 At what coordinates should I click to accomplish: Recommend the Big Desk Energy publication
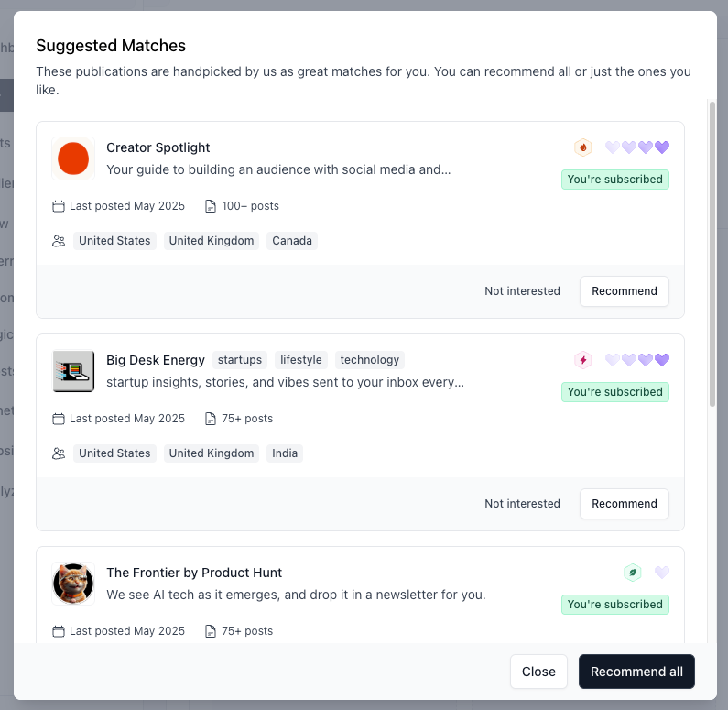pyautogui.click(x=624, y=504)
